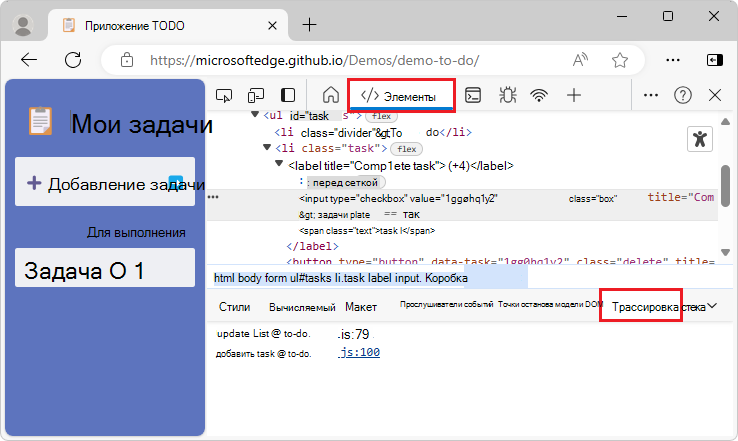
Task: Open Точки останова модели DOM tab
Action: coord(550,305)
